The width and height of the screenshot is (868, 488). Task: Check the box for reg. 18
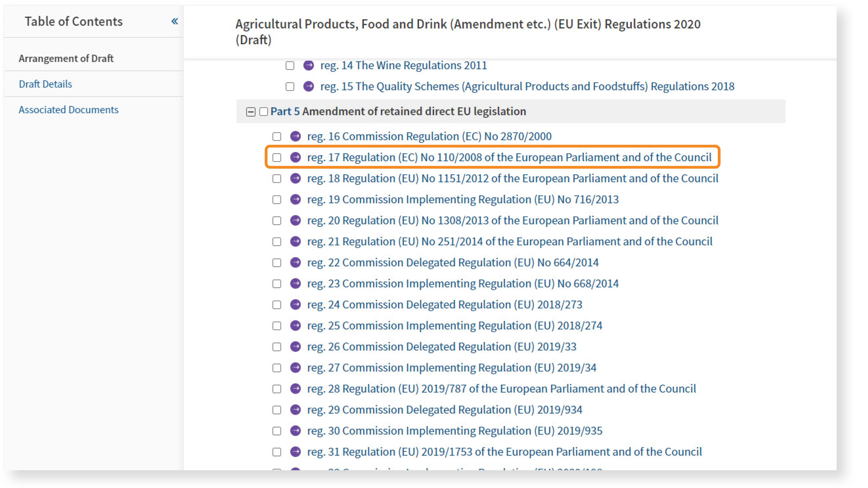(x=277, y=179)
